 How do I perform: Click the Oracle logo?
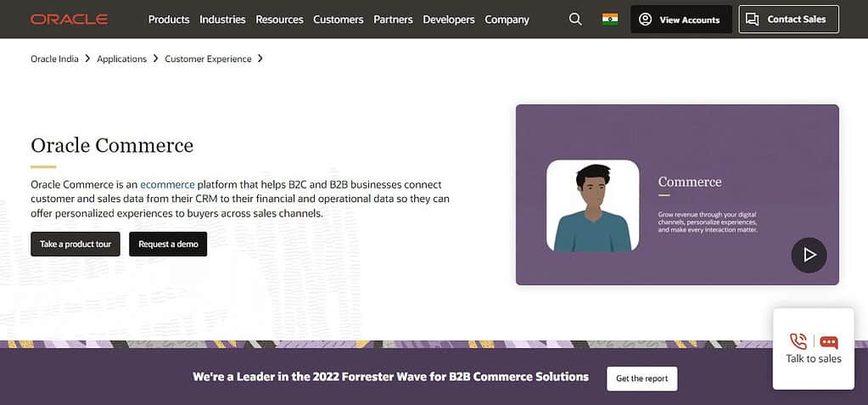70,20
